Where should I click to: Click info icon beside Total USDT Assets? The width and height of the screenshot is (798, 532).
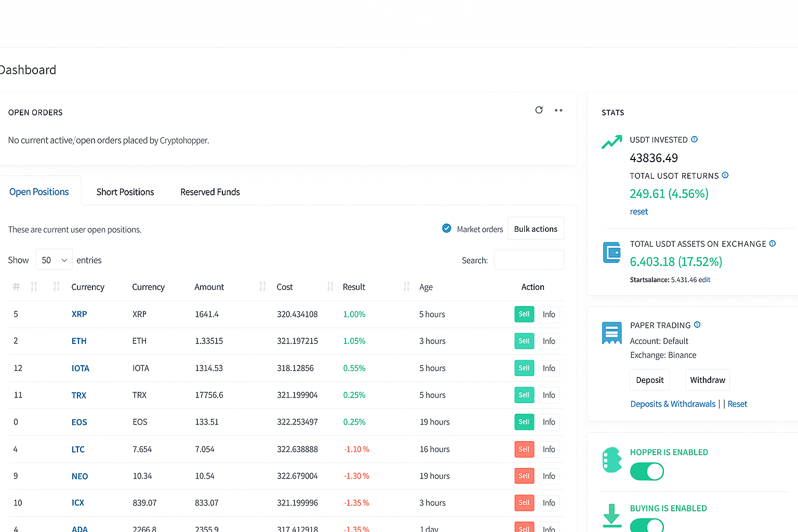point(773,243)
